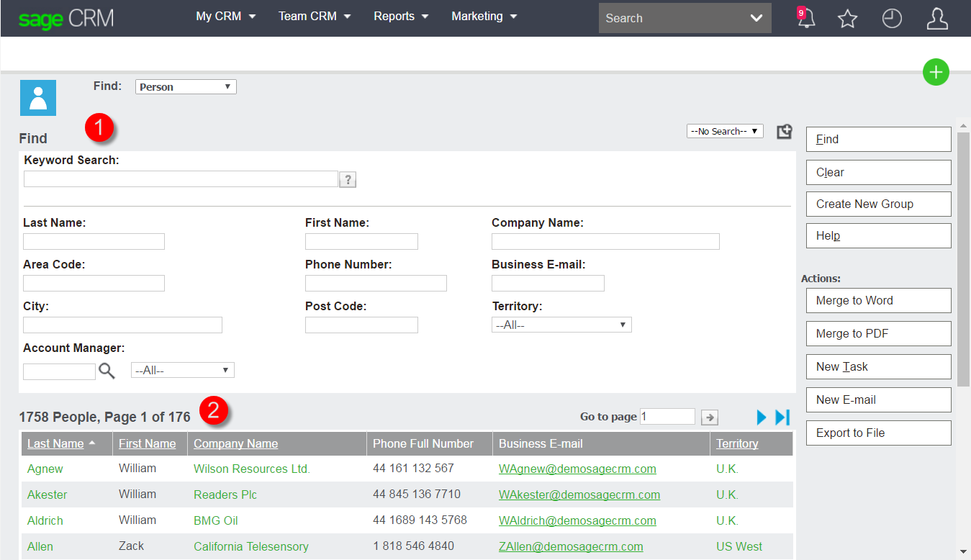Open the Reports menu
Screen dimensions: 971x560
(x=401, y=17)
